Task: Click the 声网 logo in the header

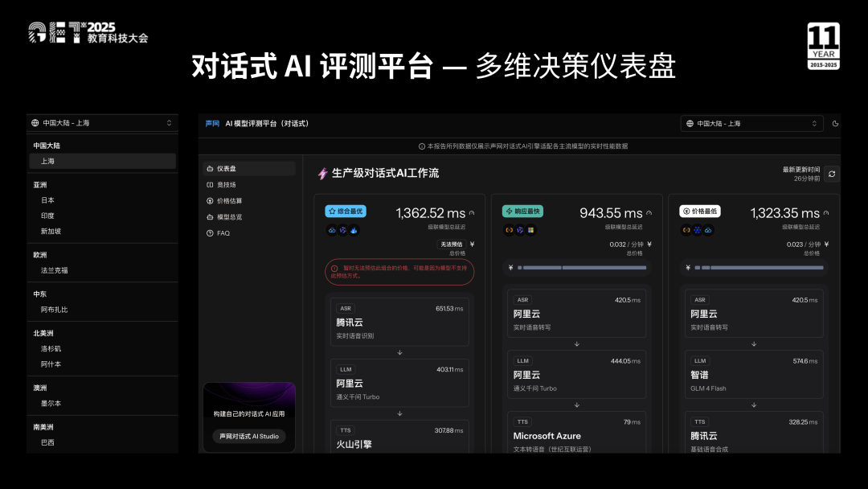Action: [212, 124]
